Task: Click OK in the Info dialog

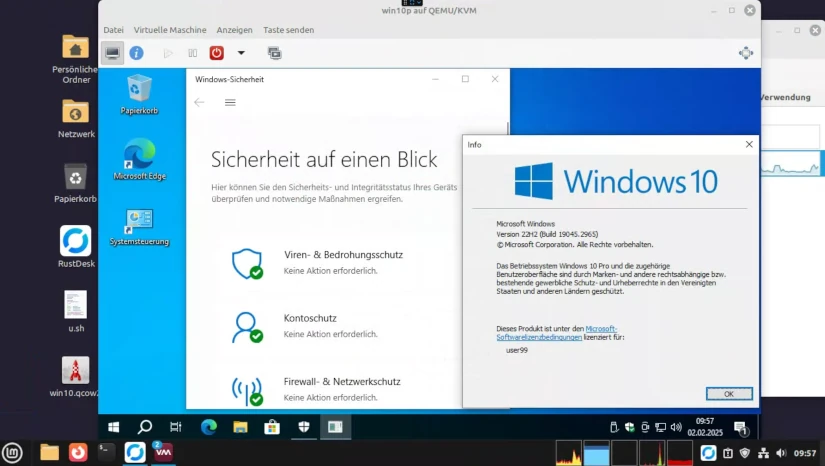Action: pyautogui.click(x=728, y=394)
